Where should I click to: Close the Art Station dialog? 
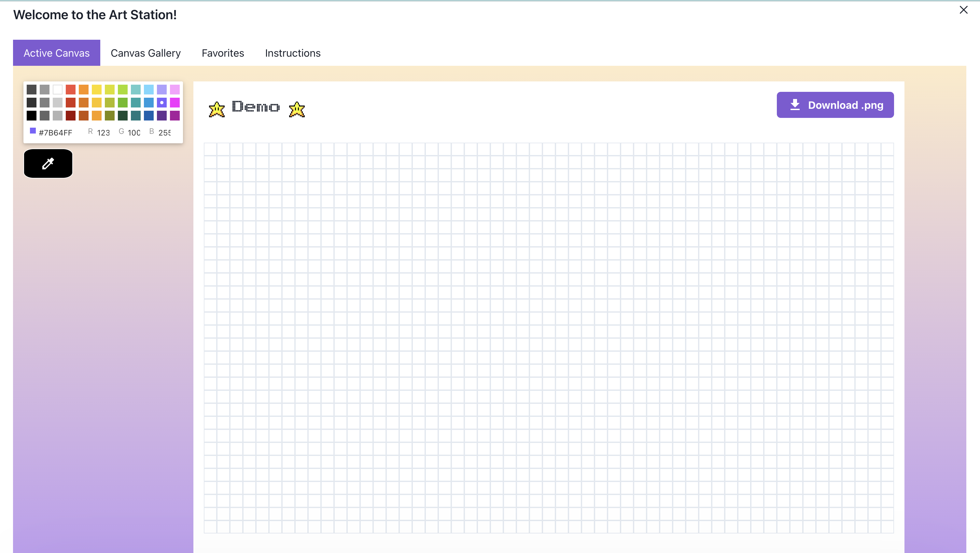[963, 10]
